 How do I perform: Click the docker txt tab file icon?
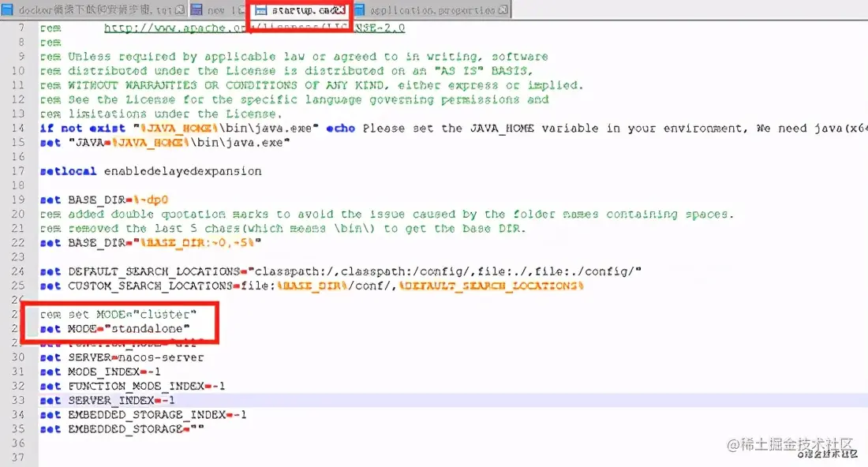pyautogui.click(x=8, y=10)
